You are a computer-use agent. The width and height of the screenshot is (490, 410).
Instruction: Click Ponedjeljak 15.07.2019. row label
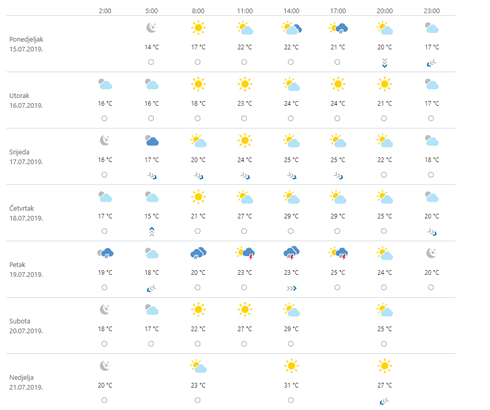click(x=26, y=44)
